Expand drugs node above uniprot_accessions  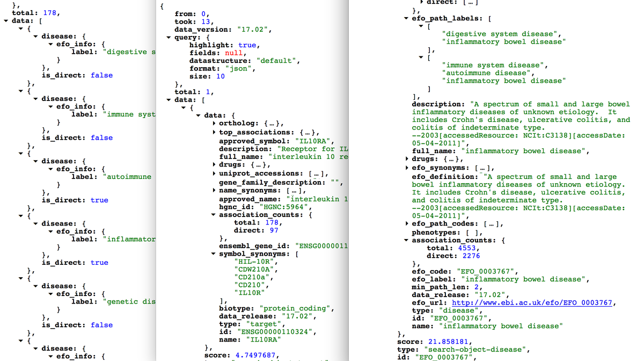pos(215,165)
